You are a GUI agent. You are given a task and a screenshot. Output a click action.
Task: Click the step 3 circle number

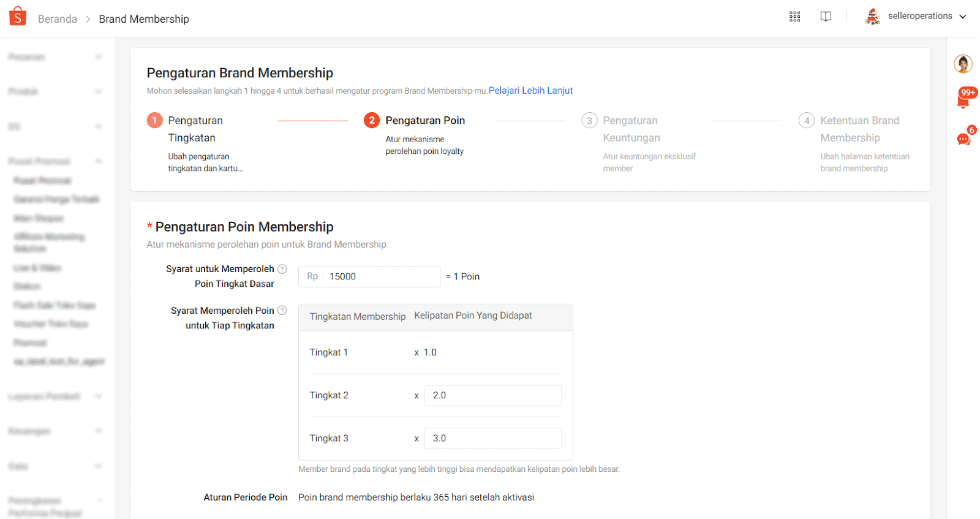pos(589,121)
